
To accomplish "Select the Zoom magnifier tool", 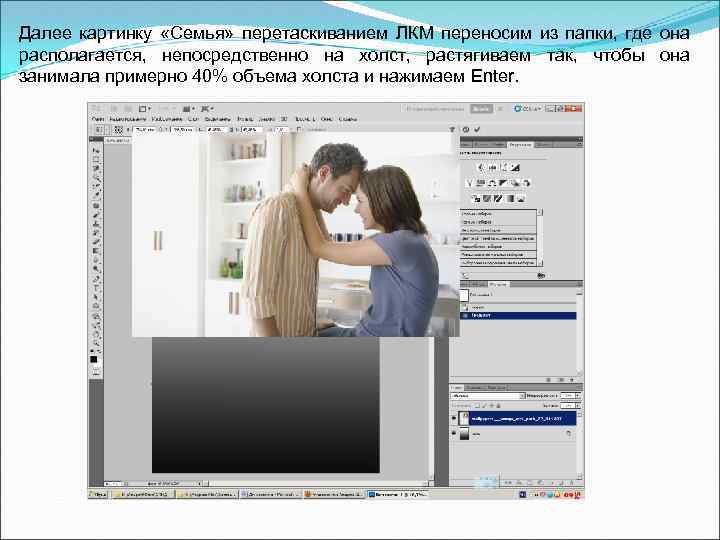I will [96, 343].
